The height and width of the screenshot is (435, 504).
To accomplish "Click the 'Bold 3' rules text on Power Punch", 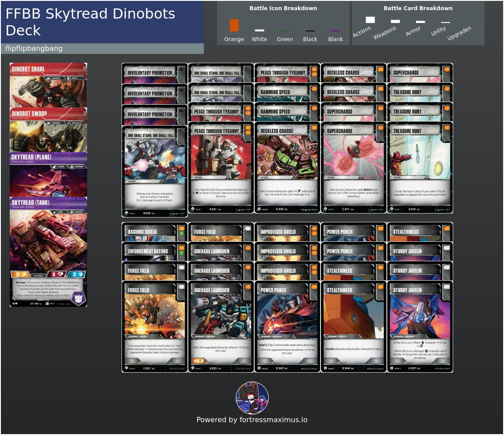I will pyautogui.click(x=287, y=349).
